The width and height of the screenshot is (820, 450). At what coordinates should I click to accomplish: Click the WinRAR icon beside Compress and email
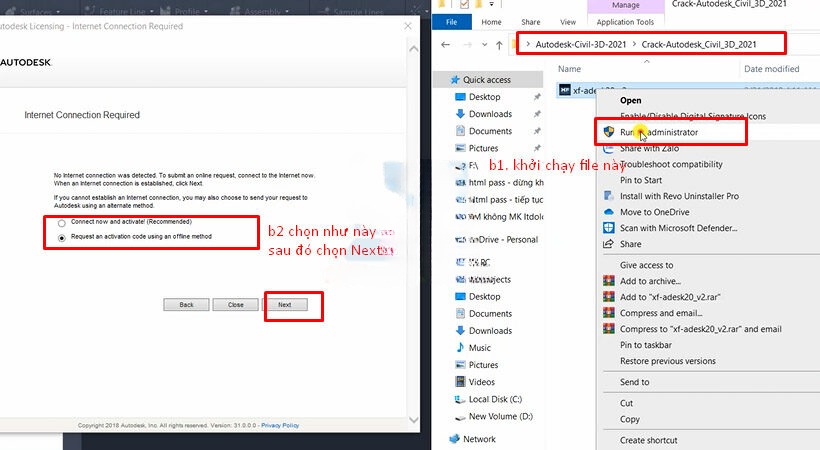click(x=609, y=312)
